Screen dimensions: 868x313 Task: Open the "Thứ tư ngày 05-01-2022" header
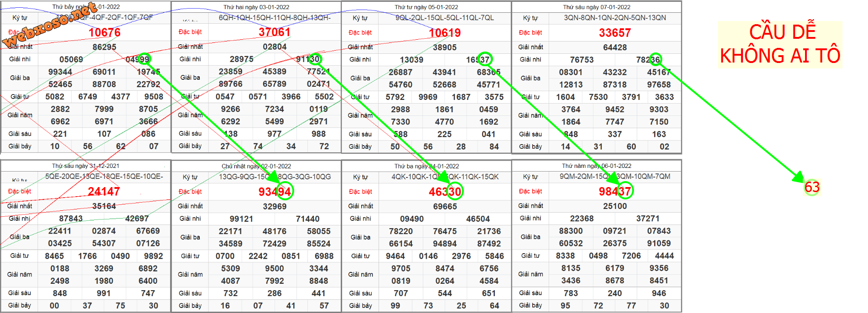click(426, 7)
